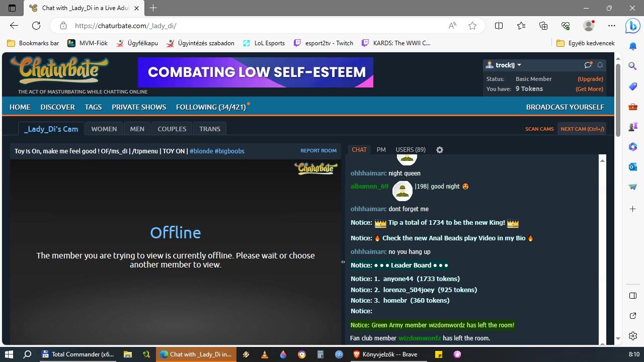This screenshot has height=362, width=644.
Task: Open Windows Start button
Action: 9,354
